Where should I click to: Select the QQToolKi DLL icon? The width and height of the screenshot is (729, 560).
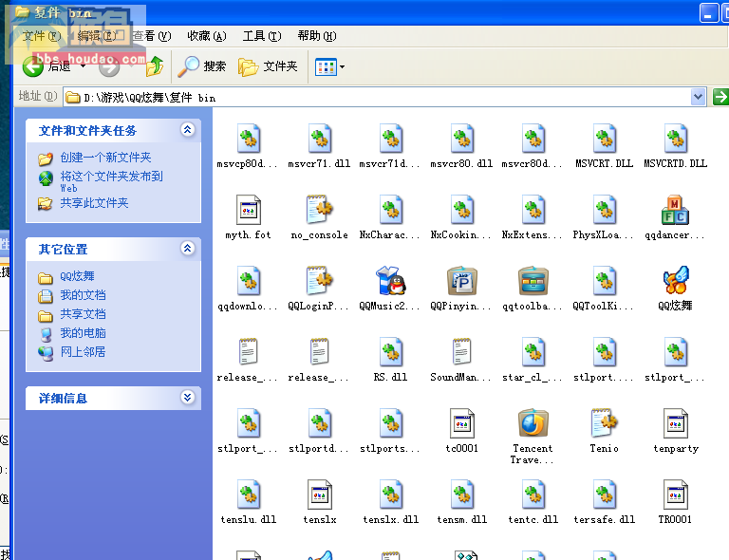pos(604,281)
